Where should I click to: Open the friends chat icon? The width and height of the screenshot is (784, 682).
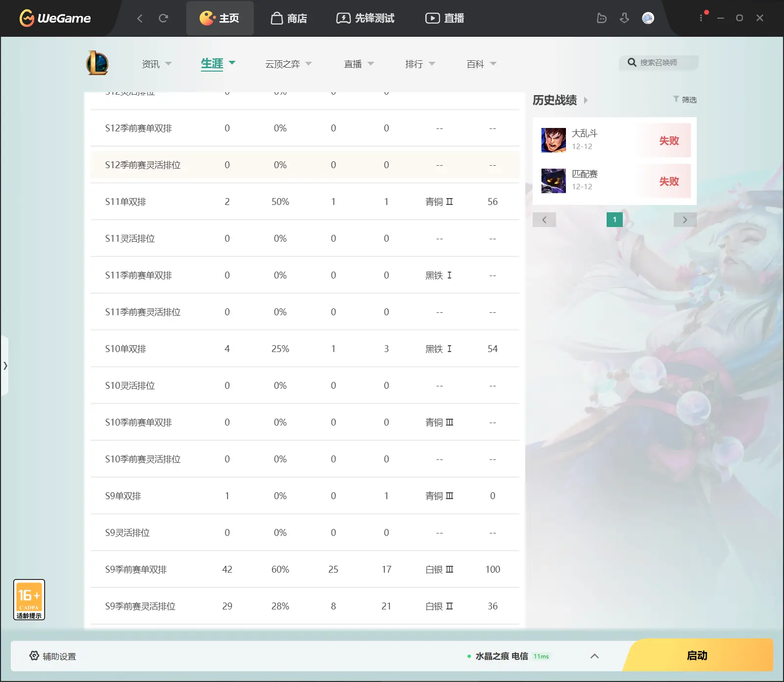pyautogui.click(x=602, y=18)
